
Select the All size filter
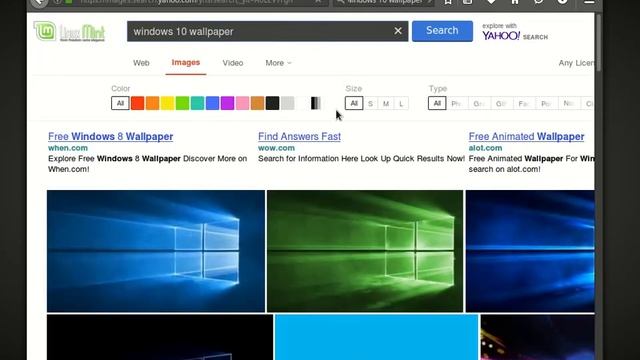354,103
